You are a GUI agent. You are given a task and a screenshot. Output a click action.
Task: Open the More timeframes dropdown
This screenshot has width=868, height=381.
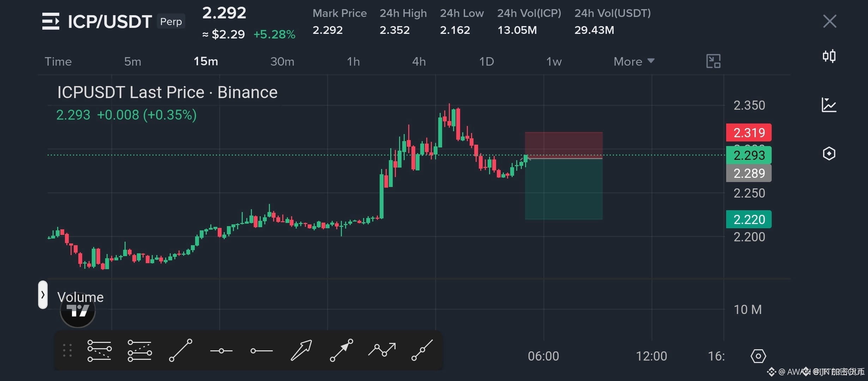point(634,61)
